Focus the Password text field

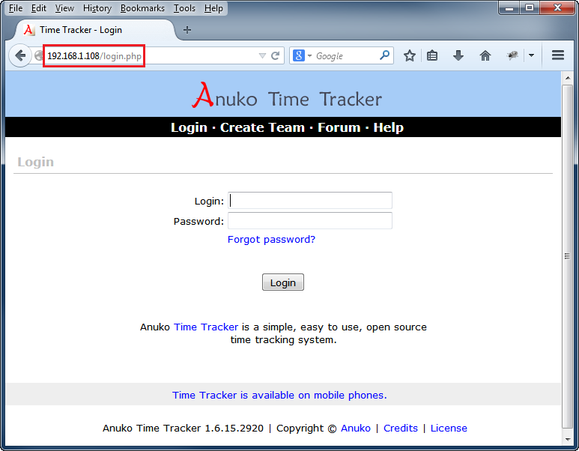tap(310, 221)
